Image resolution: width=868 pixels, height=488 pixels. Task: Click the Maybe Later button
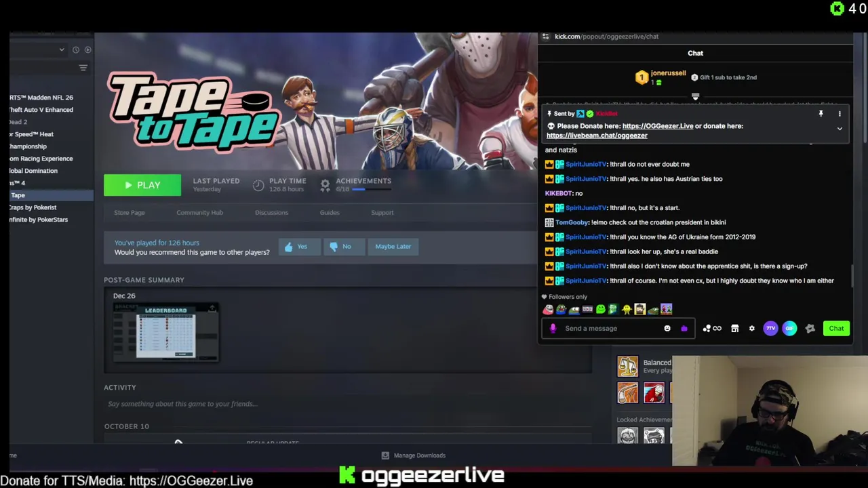coord(393,247)
